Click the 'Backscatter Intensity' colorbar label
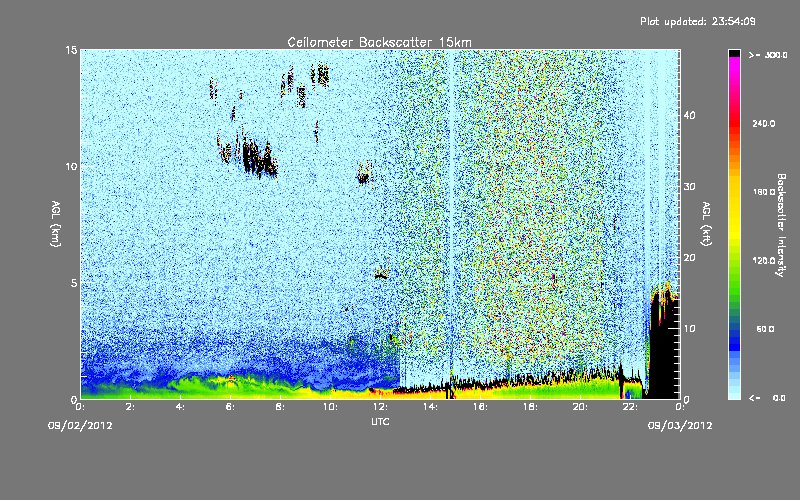This screenshot has height=500, width=800. tap(781, 225)
